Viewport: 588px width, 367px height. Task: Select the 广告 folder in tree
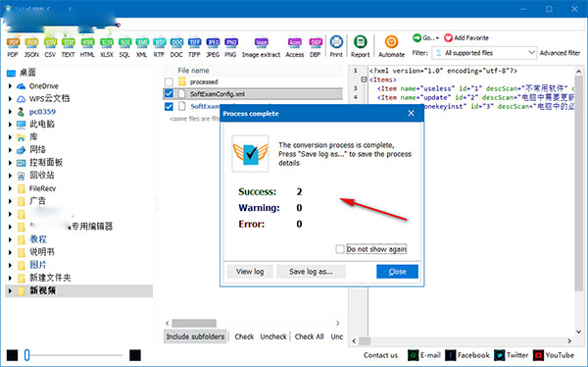tap(37, 201)
